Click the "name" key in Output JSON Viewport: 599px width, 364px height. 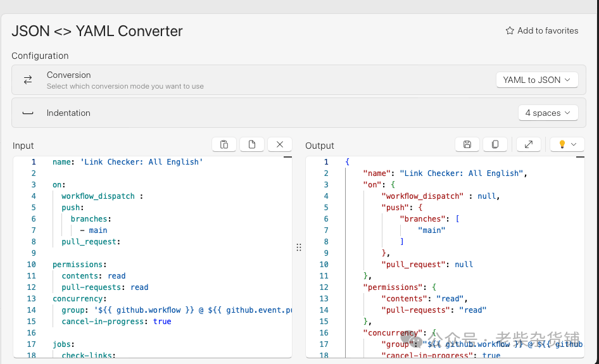tap(377, 173)
